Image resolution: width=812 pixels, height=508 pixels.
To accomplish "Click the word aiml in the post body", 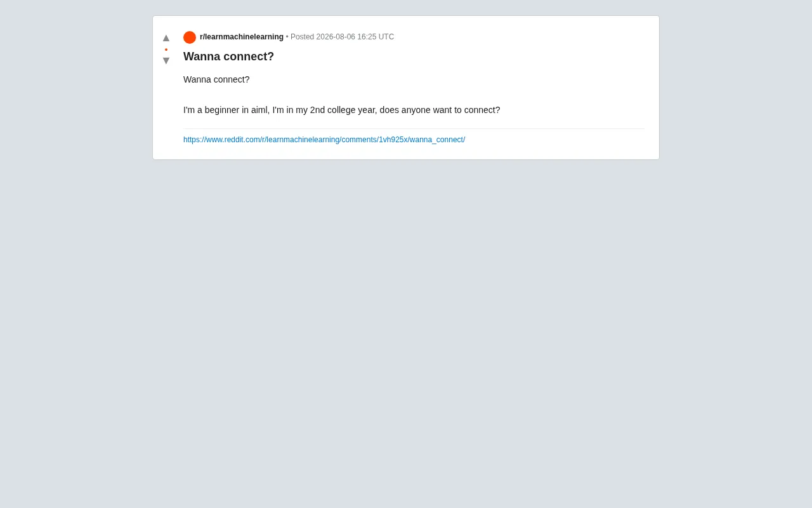I will (x=260, y=110).
